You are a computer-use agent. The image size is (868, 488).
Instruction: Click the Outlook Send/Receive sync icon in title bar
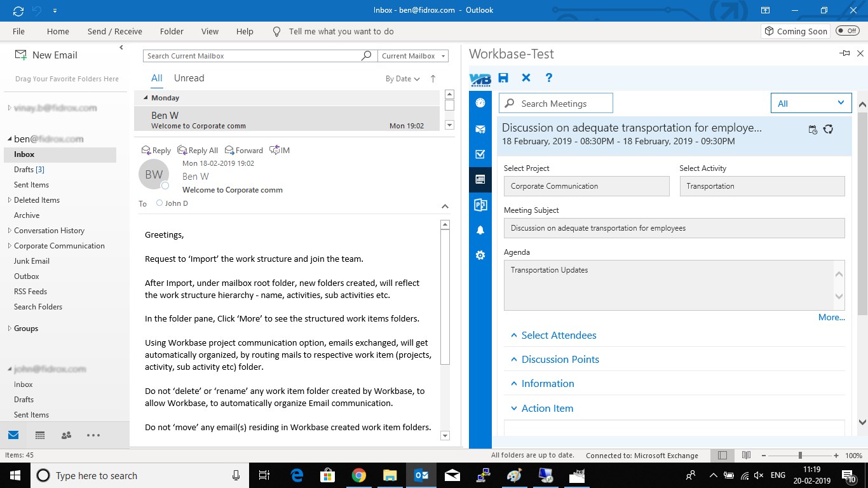click(18, 10)
